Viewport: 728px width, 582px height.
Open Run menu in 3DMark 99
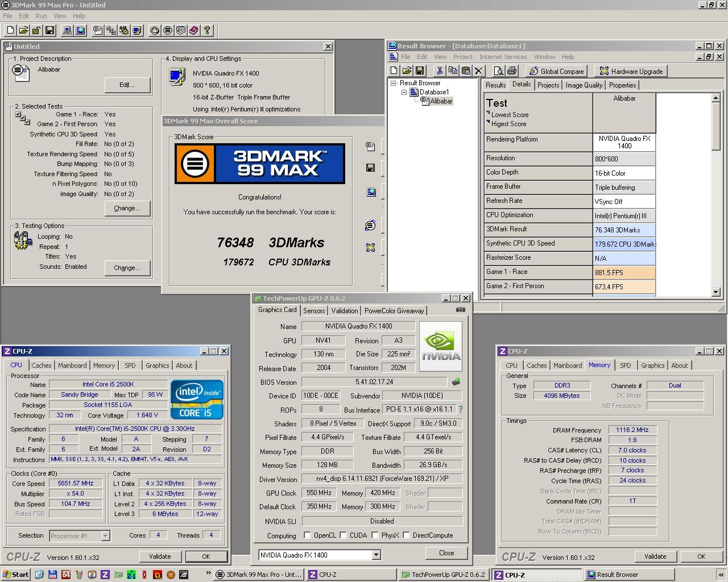pyautogui.click(x=41, y=16)
